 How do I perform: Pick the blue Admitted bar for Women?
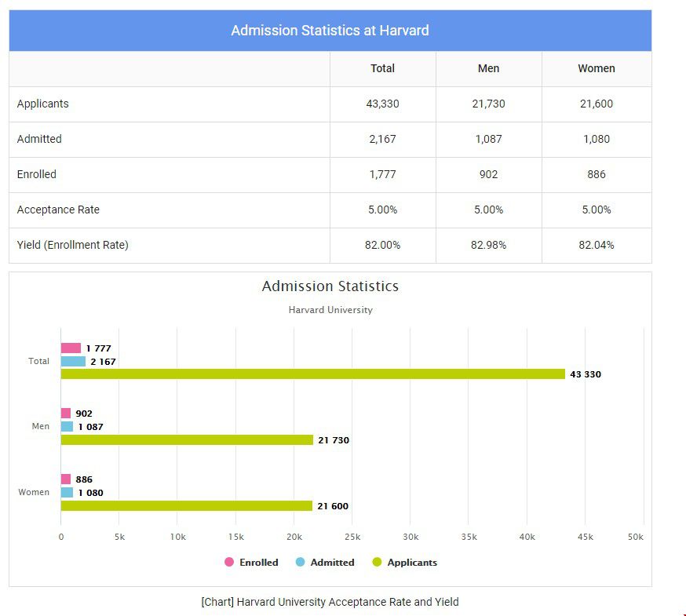point(67,493)
